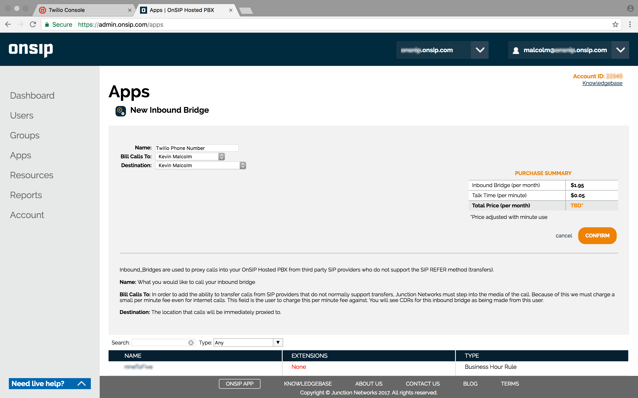Click the TBD total price value
Image resolution: width=638 pixels, height=398 pixels.
[x=577, y=206]
